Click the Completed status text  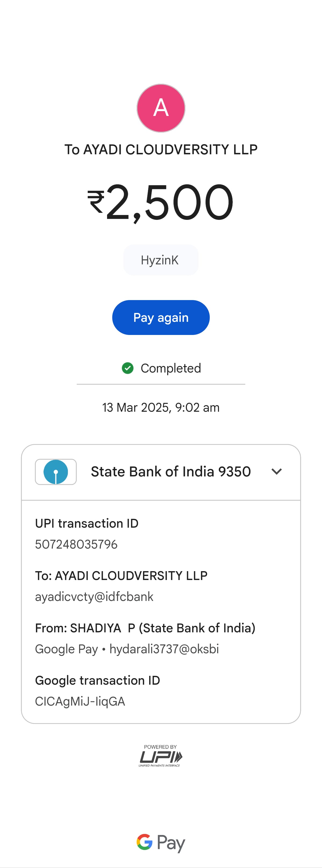pyautogui.click(x=170, y=368)
